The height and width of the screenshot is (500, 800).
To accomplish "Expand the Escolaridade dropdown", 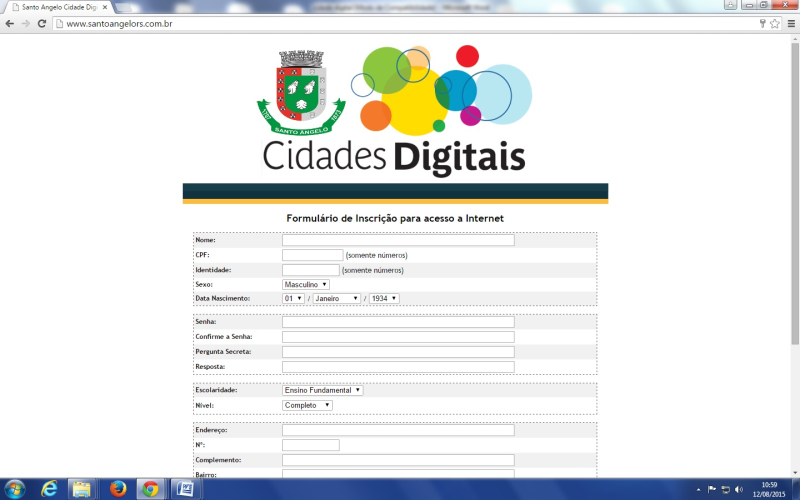I will (x=322, y=390).
